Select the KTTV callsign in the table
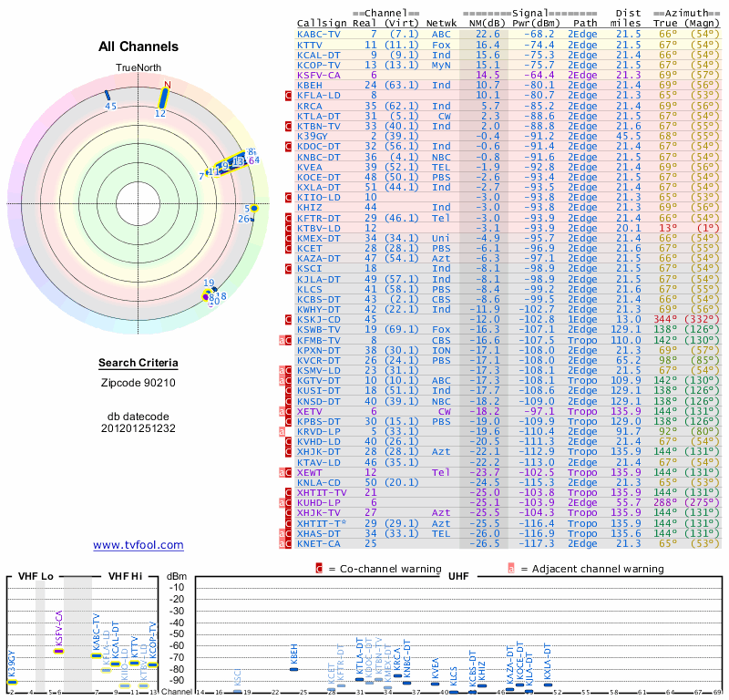The width and height of the screenshot is (729, 700). (x=310, y=45)
